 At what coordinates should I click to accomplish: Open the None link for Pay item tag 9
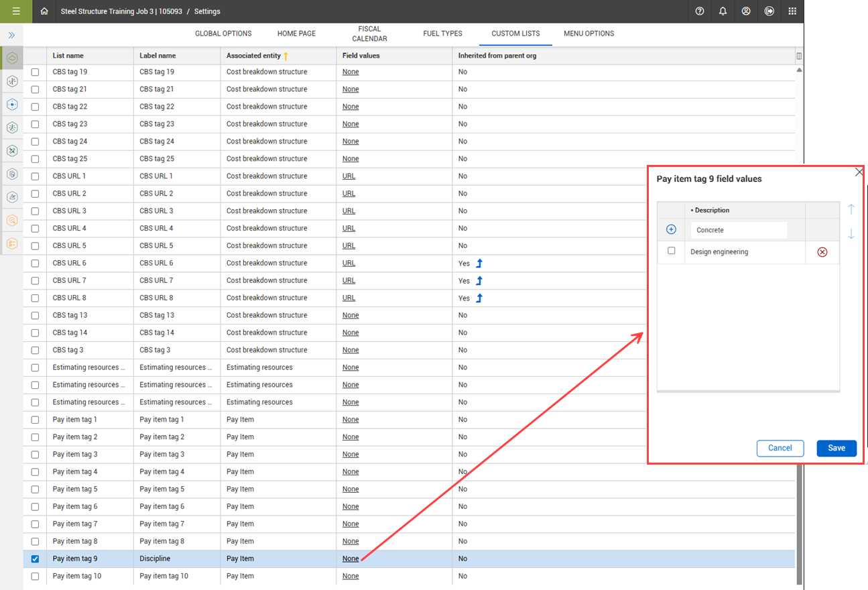[x=351, y=559]
